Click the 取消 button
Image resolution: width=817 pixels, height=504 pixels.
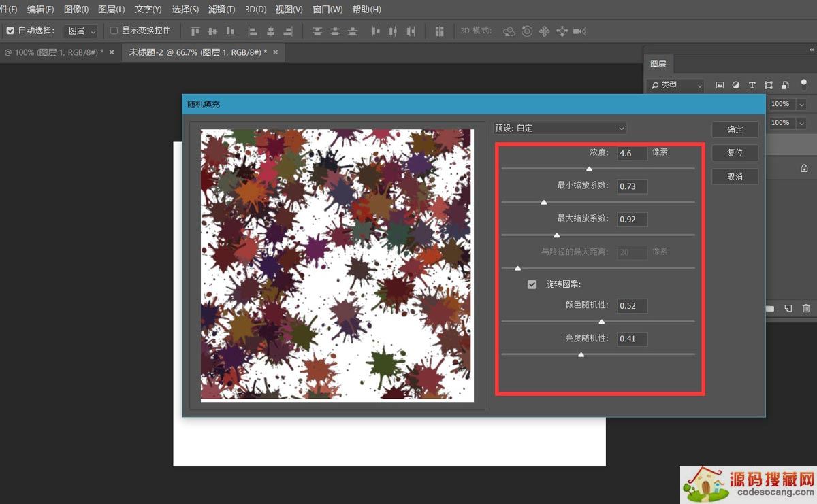point(735,176)
